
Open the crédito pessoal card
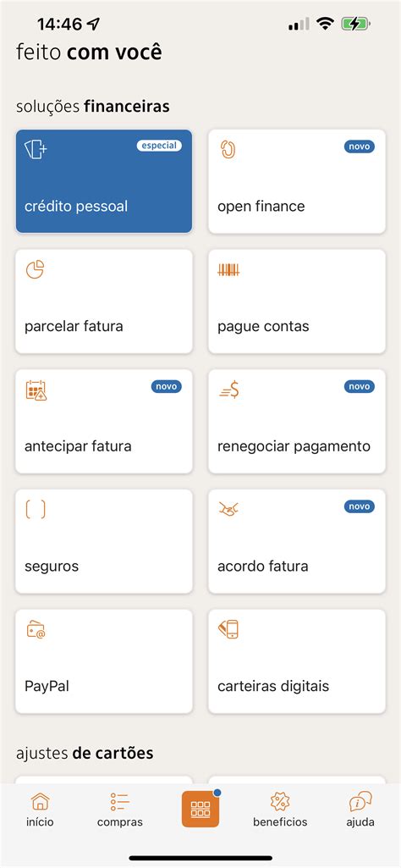tap(104, 181)
